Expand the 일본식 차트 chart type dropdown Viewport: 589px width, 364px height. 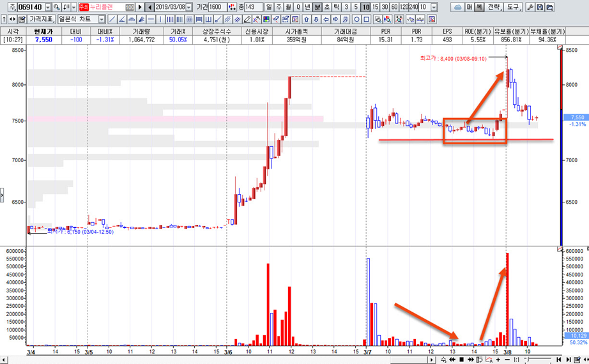tap(102, 19)
